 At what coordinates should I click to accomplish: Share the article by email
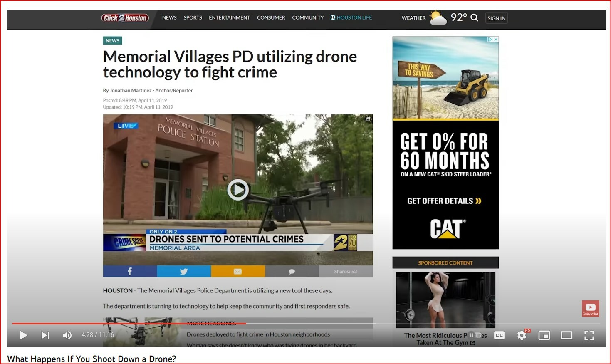[237, 272]
